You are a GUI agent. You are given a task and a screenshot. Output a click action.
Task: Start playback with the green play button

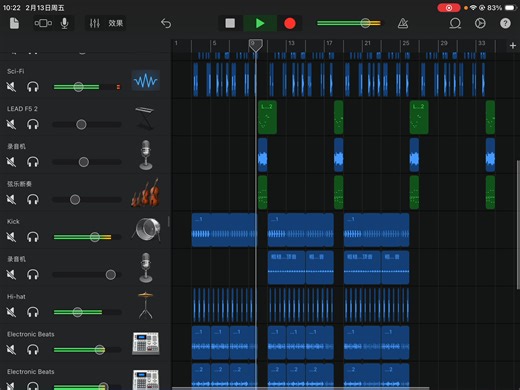(x=260, y=23)
